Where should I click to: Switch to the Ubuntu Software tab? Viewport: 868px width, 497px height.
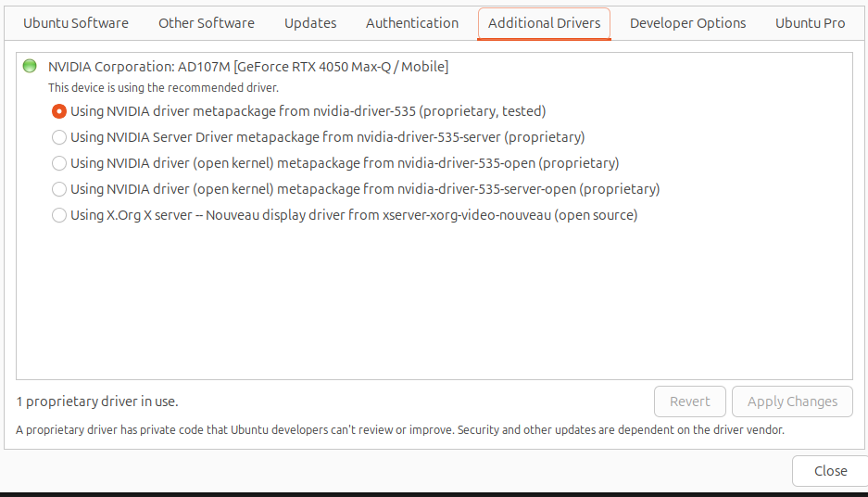point(76,23)
